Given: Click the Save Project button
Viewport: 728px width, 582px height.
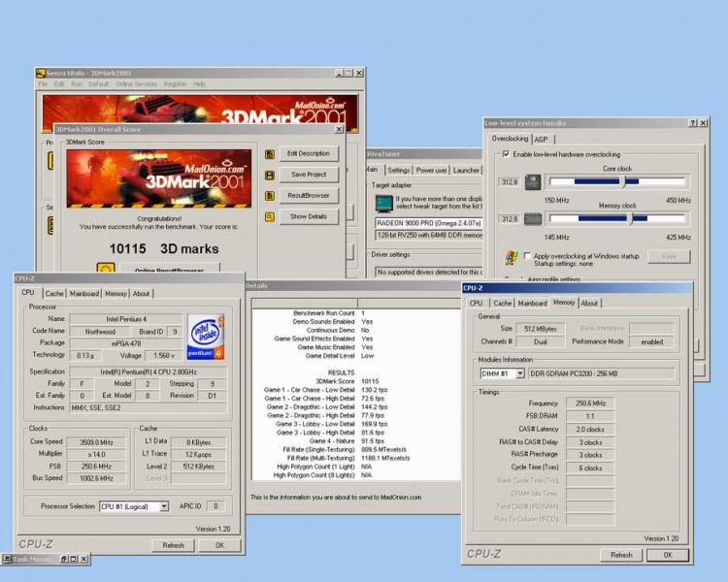Looking at the screenshot, I should [x=309, y=175].
